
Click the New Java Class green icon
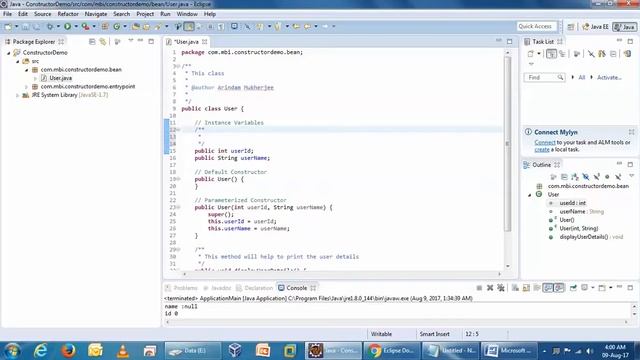tap(117, 27)
